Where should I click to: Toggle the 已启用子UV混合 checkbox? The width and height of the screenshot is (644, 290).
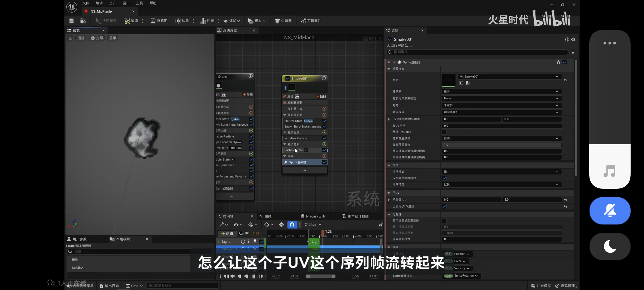tap(444, 206)
